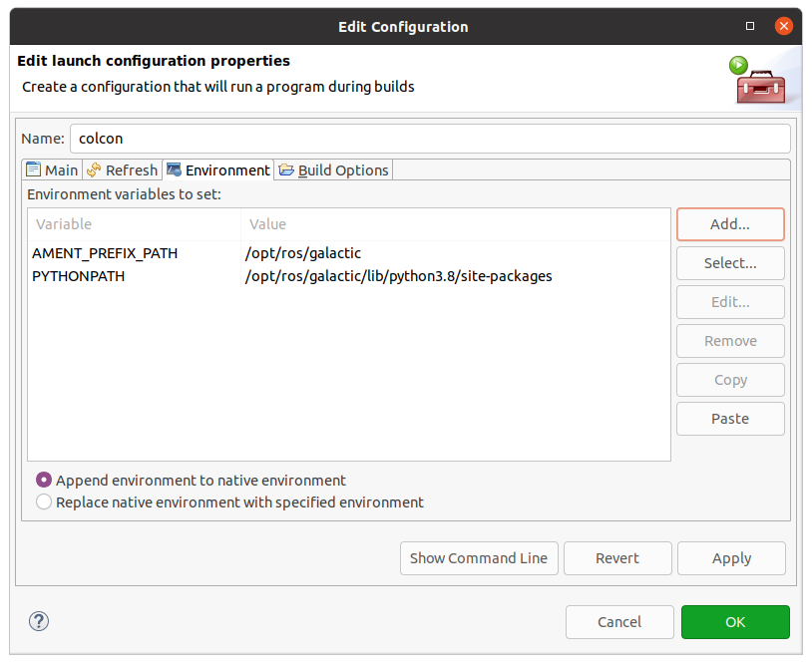This screenshot has height=664, width=812.
Task: Open the Select variables dialog
Action: [x=730, y=263]
